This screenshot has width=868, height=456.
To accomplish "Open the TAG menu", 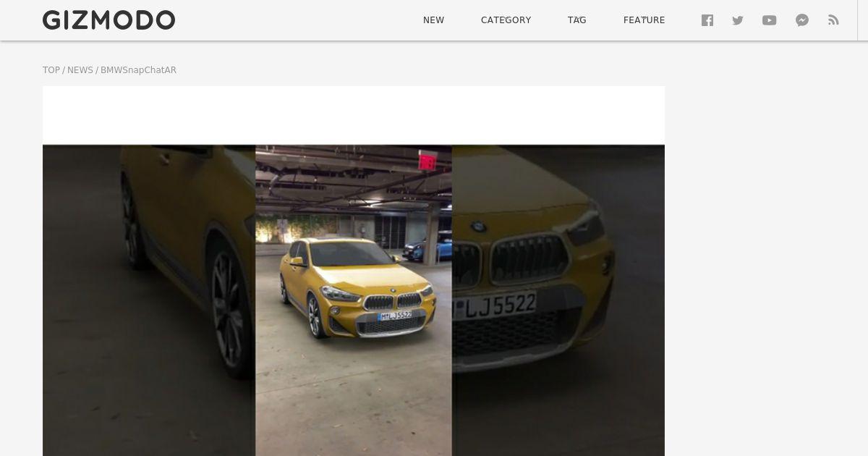I will (577, 20).
